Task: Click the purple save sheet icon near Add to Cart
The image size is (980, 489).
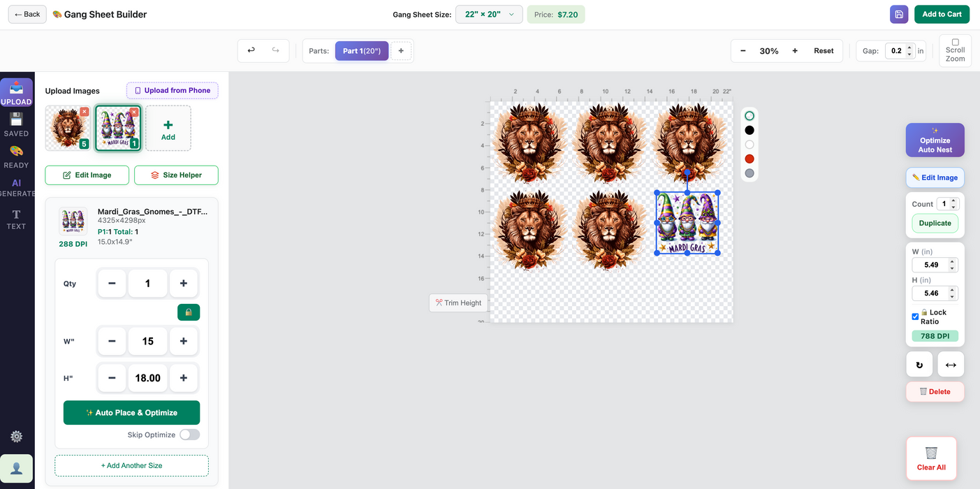Action: [899, 14]
